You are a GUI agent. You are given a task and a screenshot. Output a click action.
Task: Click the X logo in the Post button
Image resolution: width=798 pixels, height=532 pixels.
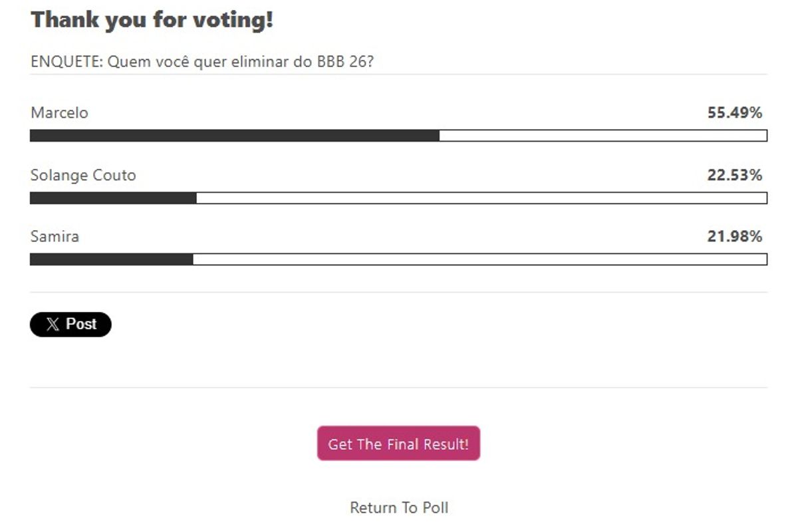click(x=53, y=325)
